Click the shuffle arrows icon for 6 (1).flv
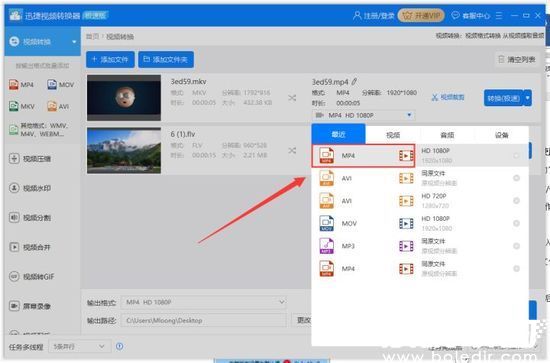 pos(292,150)
